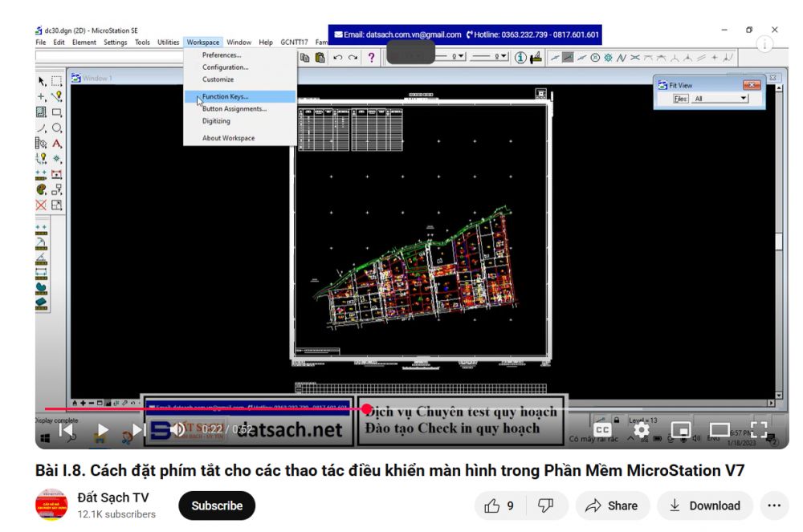This screenshot has width=803, height=532.
Task: Choose Function Keys from Workspace menu
Action: pyautogui.click(x=225, y=96)
